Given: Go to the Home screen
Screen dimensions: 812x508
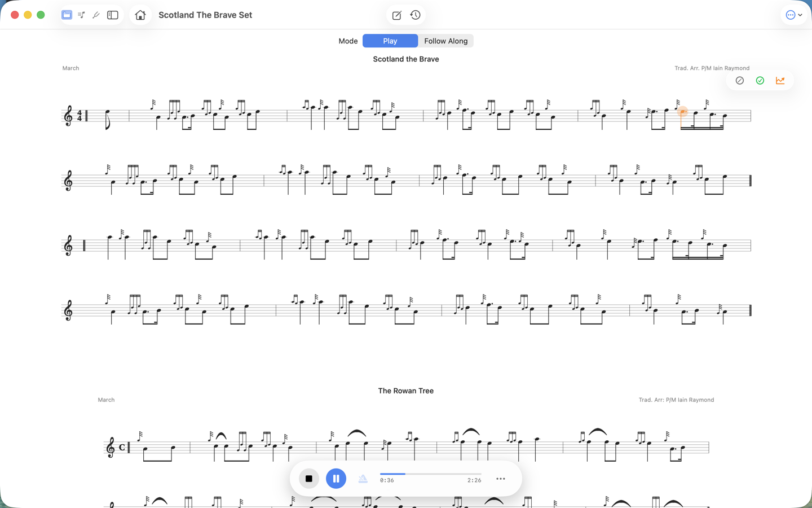Looking at the screenshot, I should click(x=140, y=15).
